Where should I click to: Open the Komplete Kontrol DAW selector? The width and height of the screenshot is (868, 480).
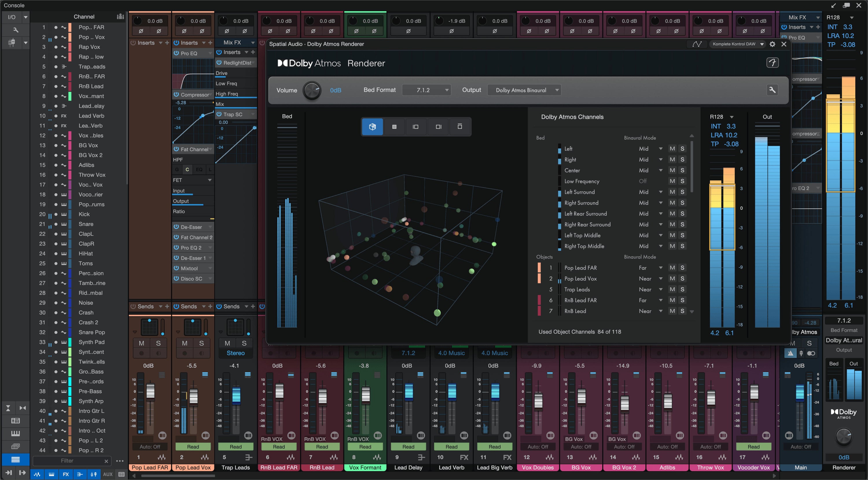(738, 44)
